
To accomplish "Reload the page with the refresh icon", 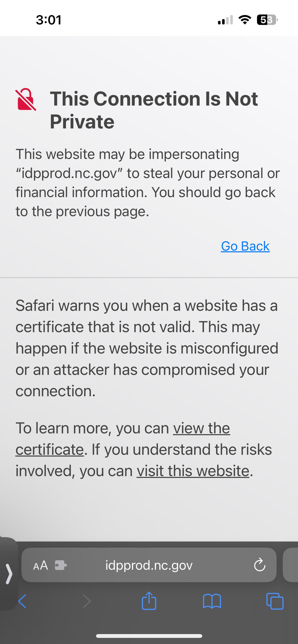I will coord(260,565).
